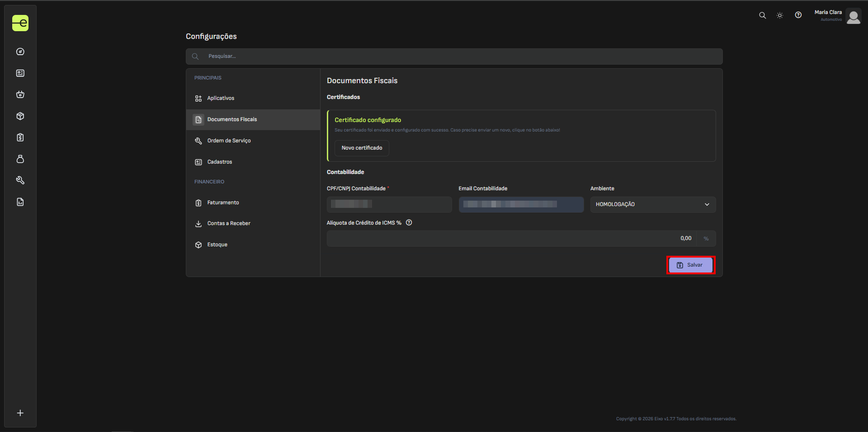Click the money bag sidebar icon
868x432 pixels.
click(x=20, y=159)
